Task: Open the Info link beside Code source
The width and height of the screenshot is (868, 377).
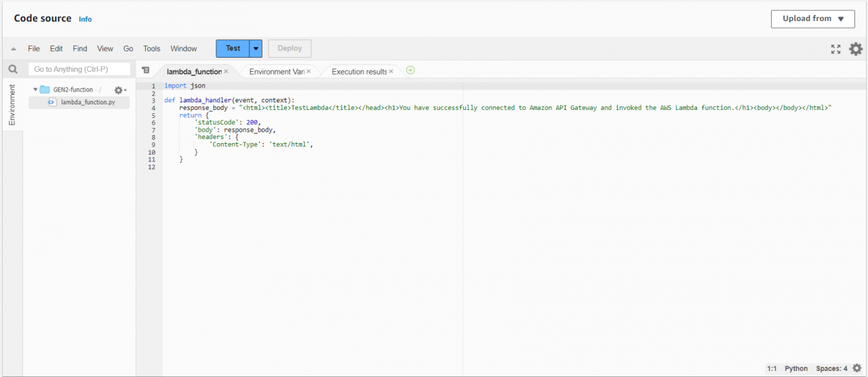Action: (x=85, y=19)
